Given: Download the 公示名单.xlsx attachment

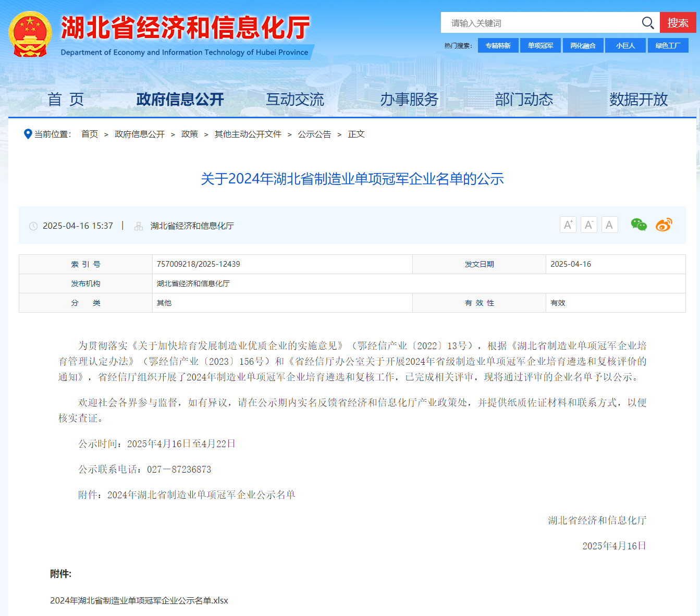Looking at the screenshot, I should pyautogui.click(x=139, y=600).
